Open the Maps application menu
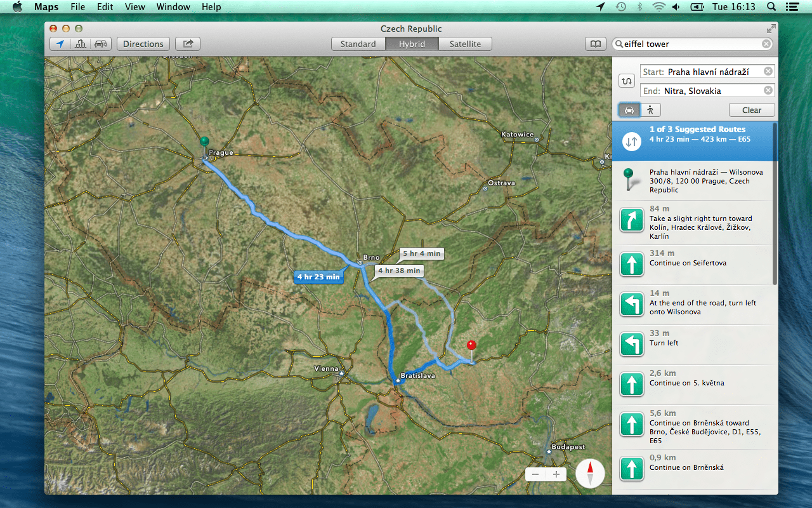The width and height of the screenshot is (812, 508). 46,7
